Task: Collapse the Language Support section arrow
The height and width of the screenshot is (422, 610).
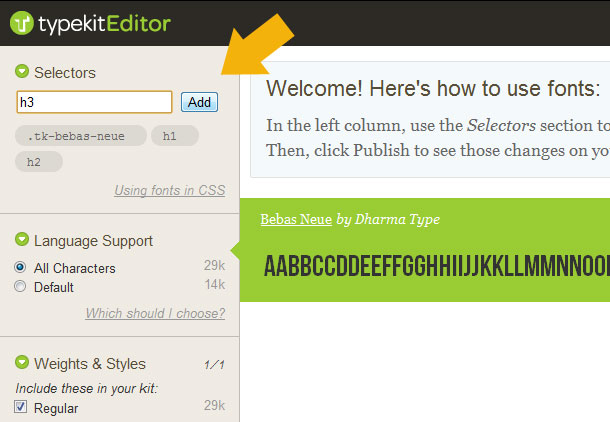Action: coord(22,239)
